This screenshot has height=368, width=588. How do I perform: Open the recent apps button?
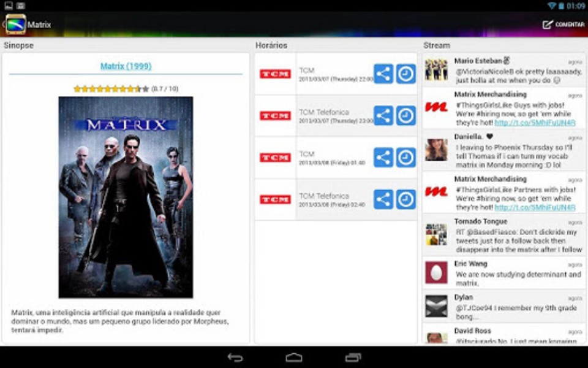tap(353, 357)
